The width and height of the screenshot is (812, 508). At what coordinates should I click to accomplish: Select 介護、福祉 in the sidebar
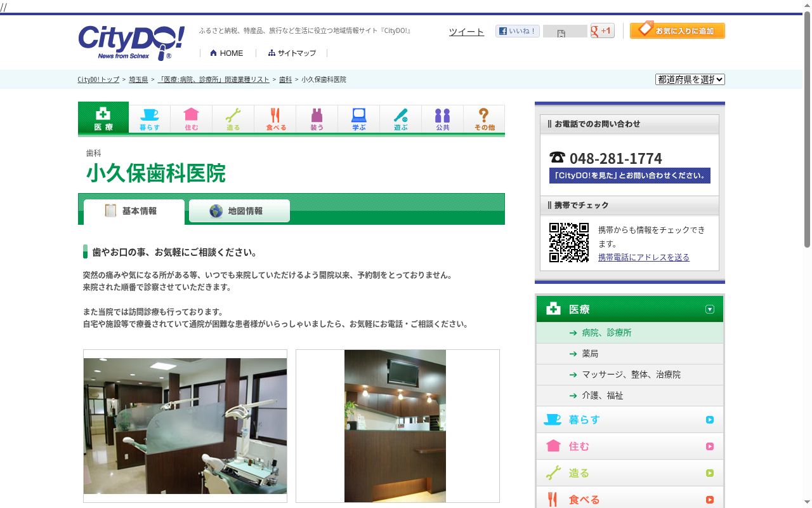tap(630, 396)
